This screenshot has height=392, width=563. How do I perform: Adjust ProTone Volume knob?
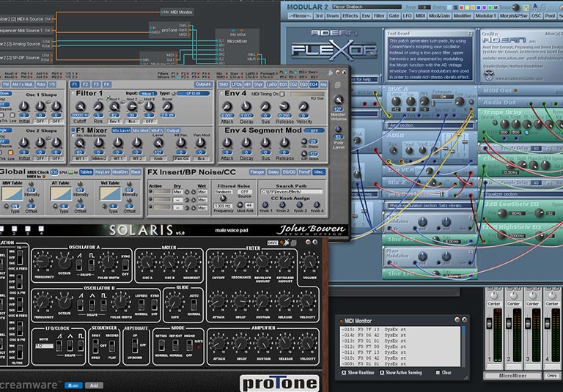click(309, 262)
